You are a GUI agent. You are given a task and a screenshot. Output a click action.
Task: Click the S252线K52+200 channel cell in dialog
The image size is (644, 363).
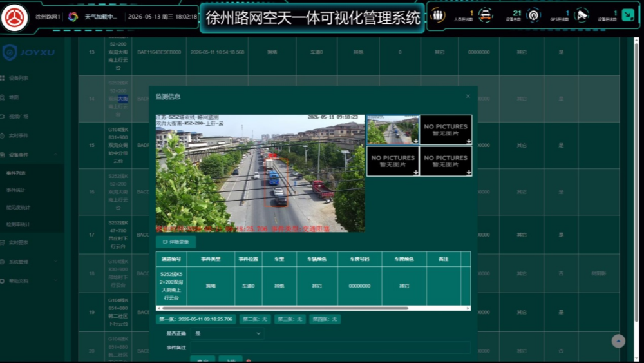point(171,286)
